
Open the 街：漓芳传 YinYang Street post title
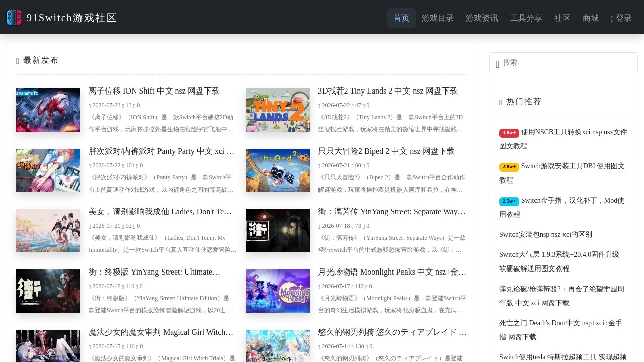click(392, 212)
